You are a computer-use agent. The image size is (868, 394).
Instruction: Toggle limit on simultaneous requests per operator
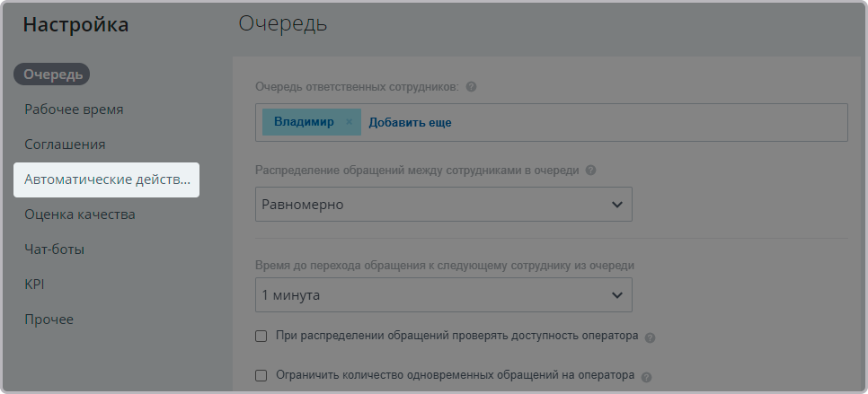[x=261, y=376]
